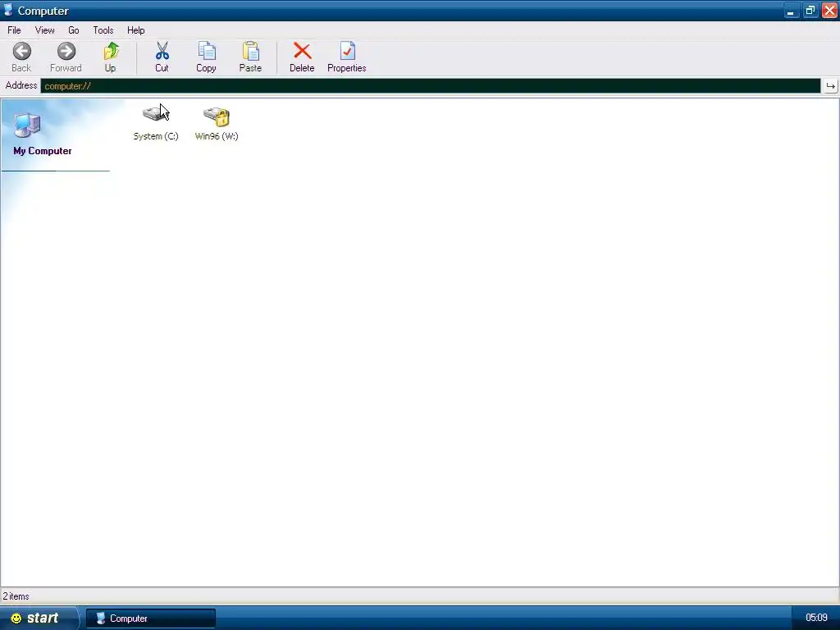This screenshot has width=840, height=630.
Task: Close the Computer window
Action: tap(829, 11)
